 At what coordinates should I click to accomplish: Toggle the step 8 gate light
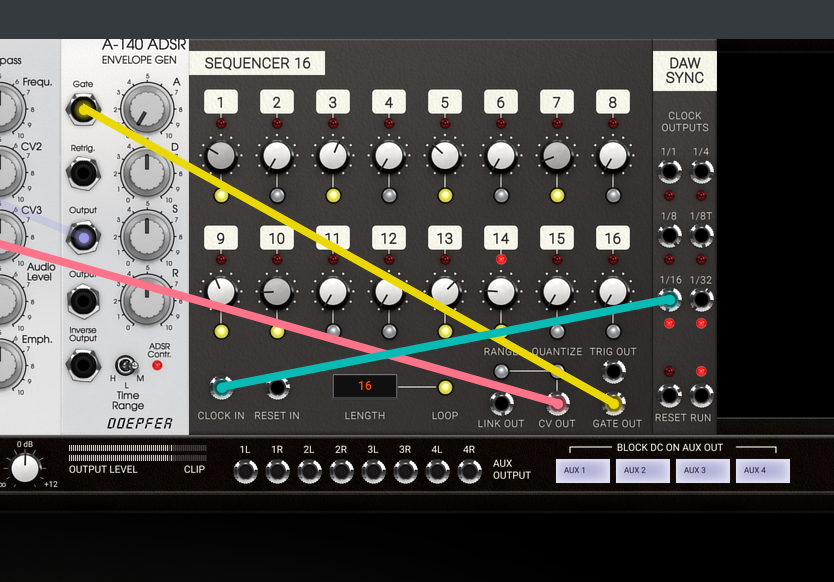click(613, 196)
